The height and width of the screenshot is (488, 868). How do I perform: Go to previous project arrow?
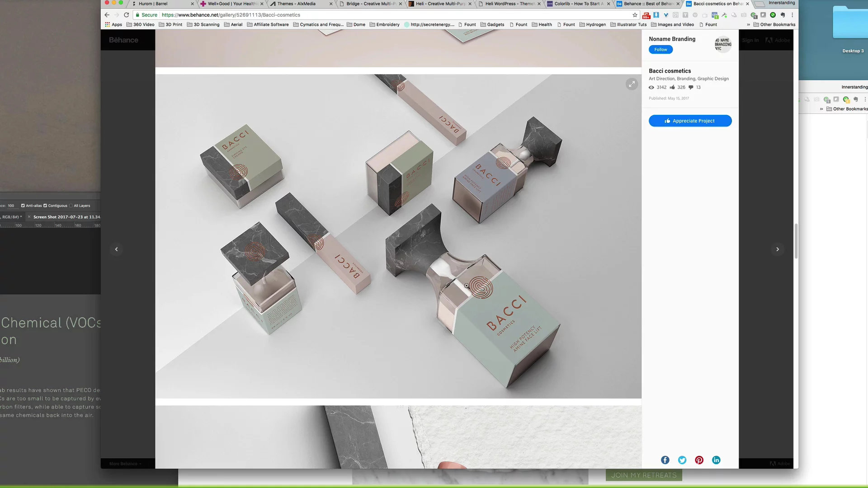116,249
